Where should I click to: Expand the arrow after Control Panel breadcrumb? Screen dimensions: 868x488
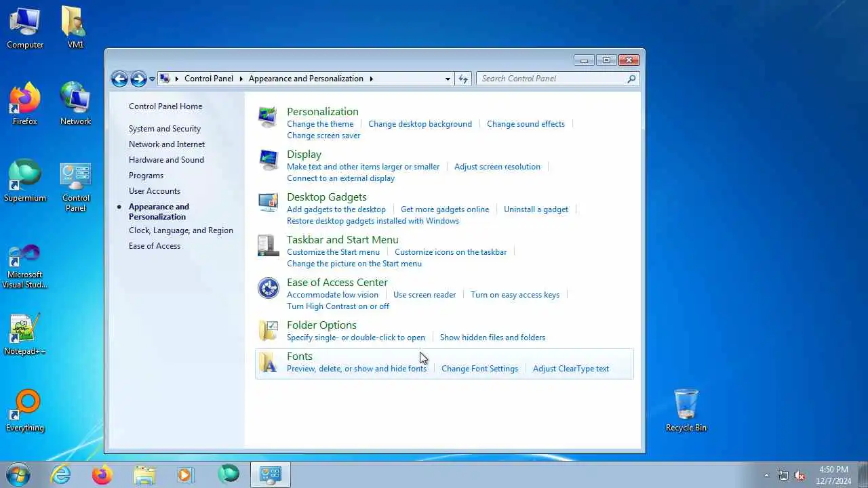pos(241,79)
